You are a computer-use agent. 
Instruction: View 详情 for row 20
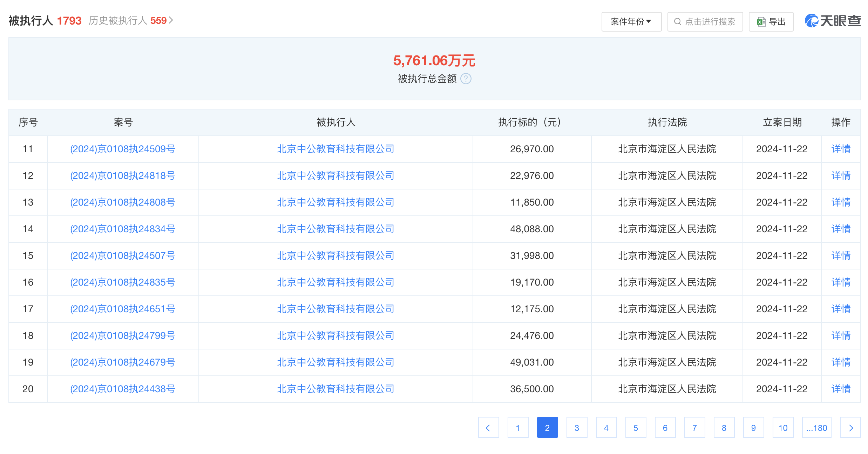[841, 389]
